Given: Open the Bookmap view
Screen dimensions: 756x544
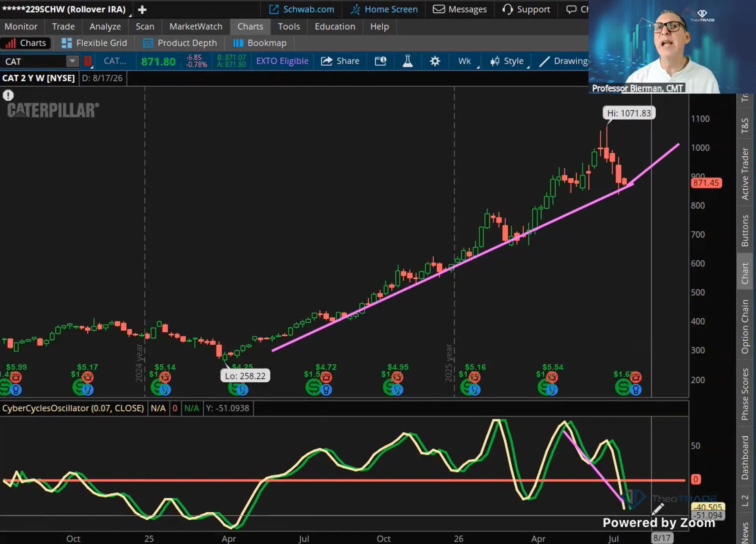Looking at the screenshot, I should tap(260, 43).
